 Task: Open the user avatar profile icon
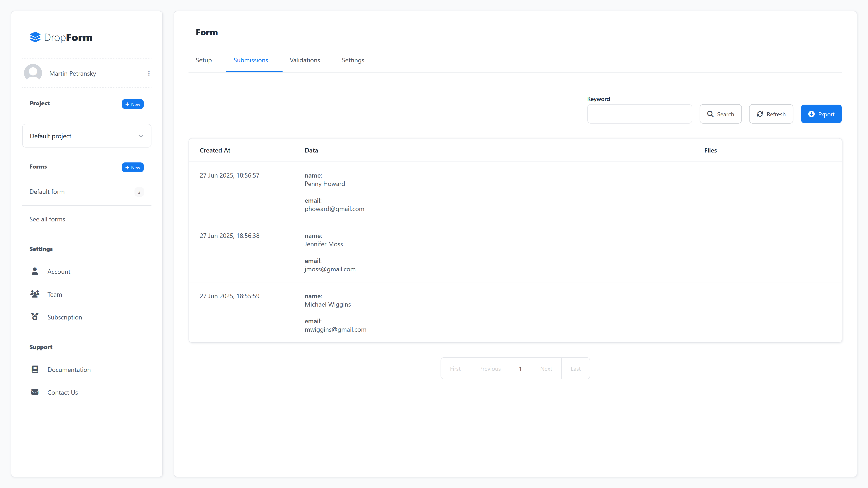click(33, 73)
